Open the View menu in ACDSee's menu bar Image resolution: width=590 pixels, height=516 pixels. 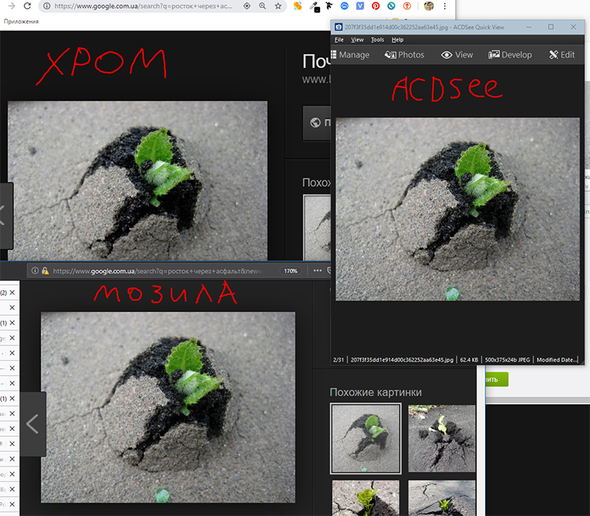point(357,40)
